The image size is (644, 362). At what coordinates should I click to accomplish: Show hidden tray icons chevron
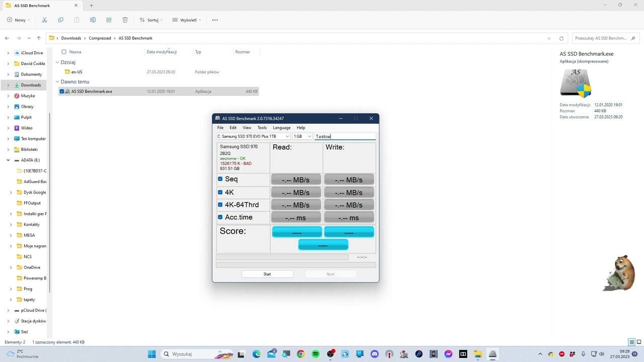[540, 354]
